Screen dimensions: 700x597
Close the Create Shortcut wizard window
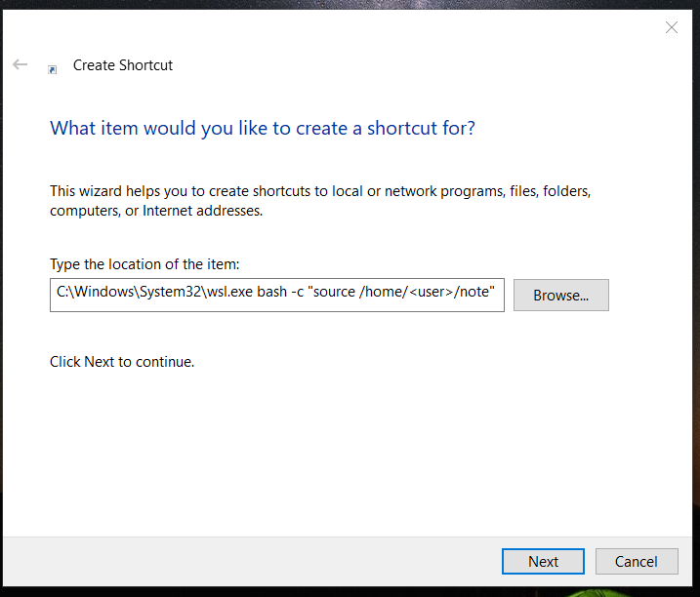click(671, 27)
